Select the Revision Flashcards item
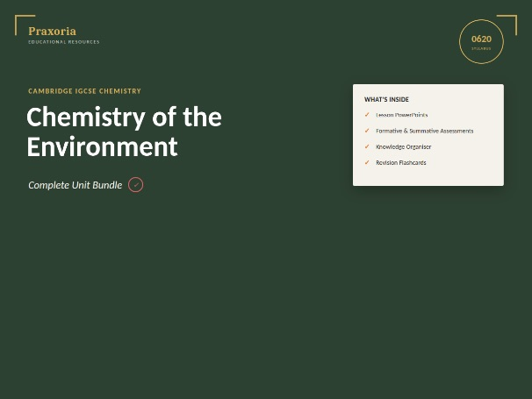The height and width of the screenshot is (399, 532). [401, 163]
